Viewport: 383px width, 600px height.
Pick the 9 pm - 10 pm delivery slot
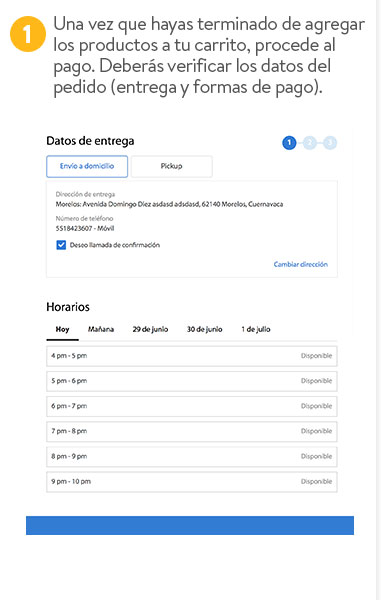click(192, 482)
